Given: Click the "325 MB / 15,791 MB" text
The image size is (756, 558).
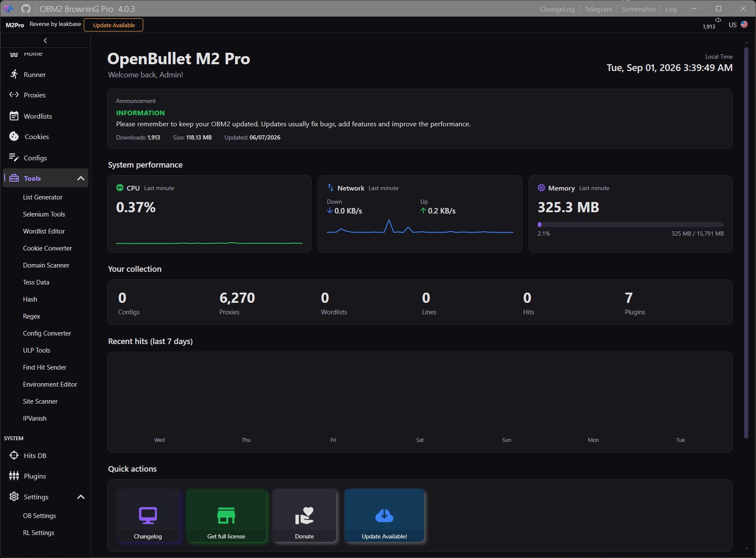Looking at the screenshot, I should [x=698, y=233].
